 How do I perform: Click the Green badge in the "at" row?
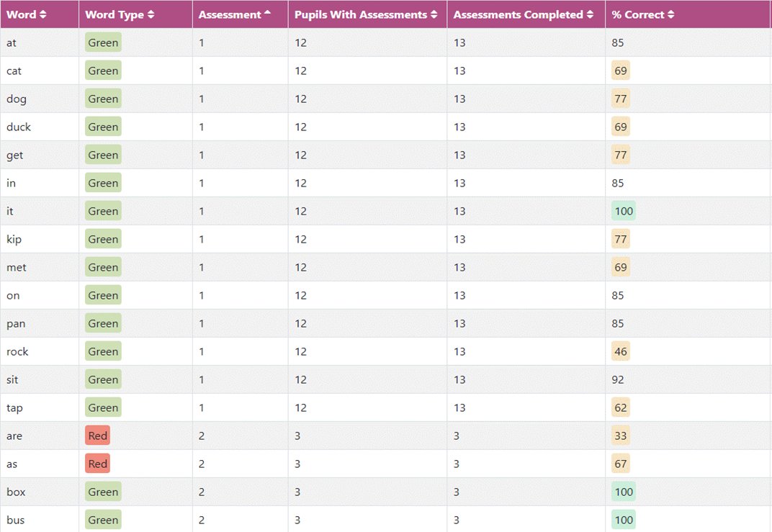(x=104, y=42)
